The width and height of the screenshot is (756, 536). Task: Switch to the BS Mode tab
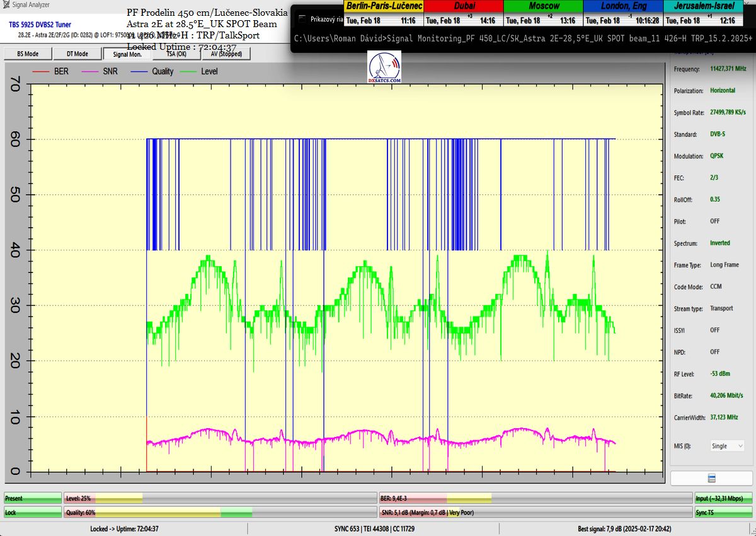click(28, 54)
